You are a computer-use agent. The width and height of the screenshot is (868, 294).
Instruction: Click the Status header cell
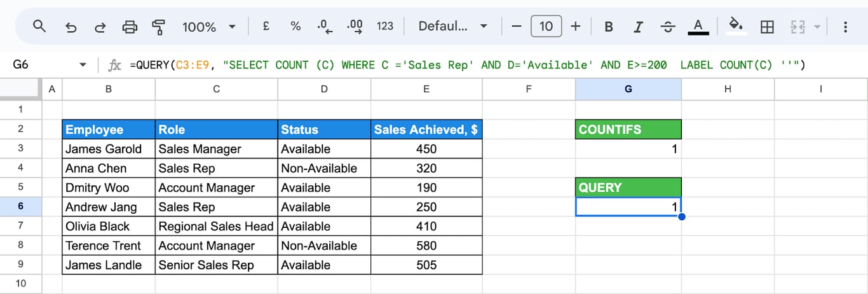click(x=324, y=129)
